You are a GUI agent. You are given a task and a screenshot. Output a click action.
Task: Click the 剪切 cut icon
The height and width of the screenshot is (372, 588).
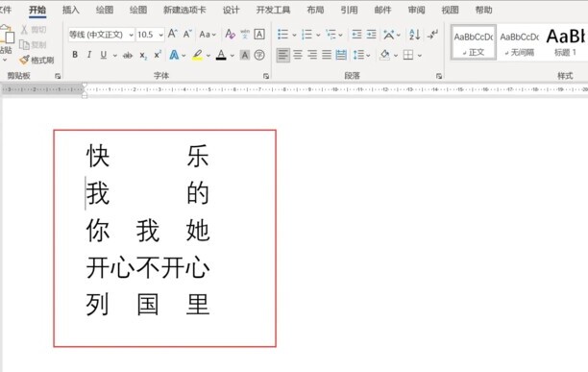24,29
